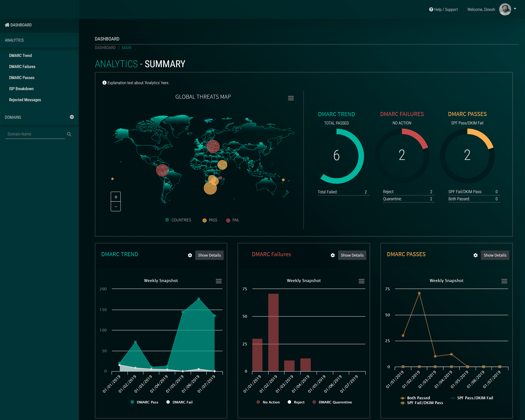The height and width of the screenshot is (420, 525).
Task: Click the DMARC Passes sidebar icon
Action: [22, 78]
